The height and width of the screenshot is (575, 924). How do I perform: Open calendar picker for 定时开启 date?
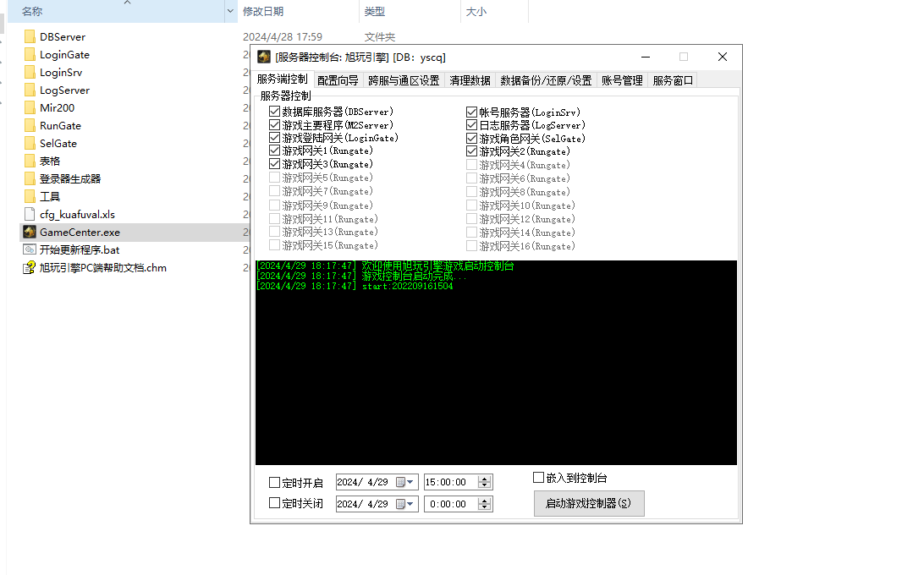[404, 482]
